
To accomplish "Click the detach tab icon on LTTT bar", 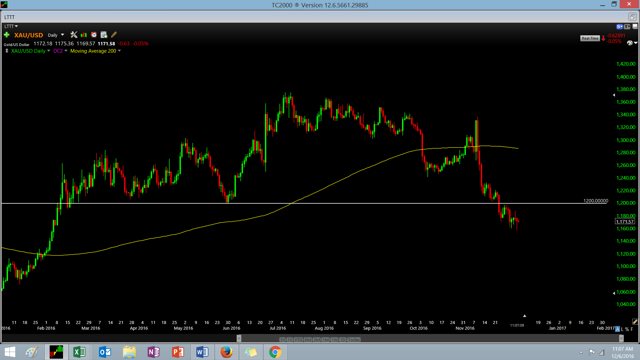I will pyautogui.click(x=632, y=17).
